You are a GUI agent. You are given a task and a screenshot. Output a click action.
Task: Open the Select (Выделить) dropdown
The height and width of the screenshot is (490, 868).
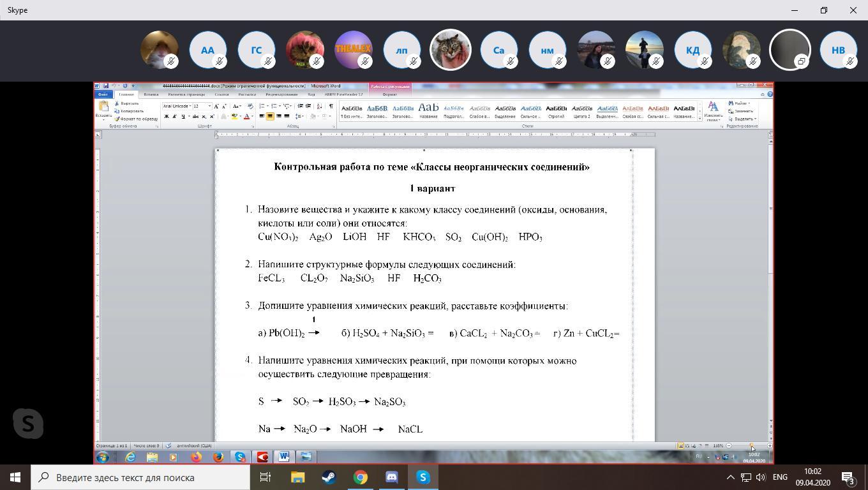[x=742, y=119]
